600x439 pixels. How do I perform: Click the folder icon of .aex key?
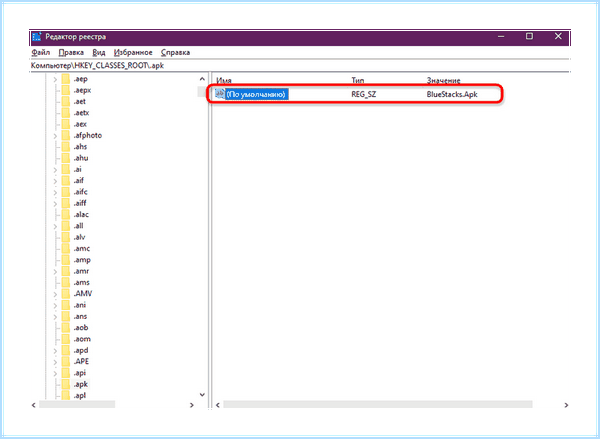pos(66,124)
